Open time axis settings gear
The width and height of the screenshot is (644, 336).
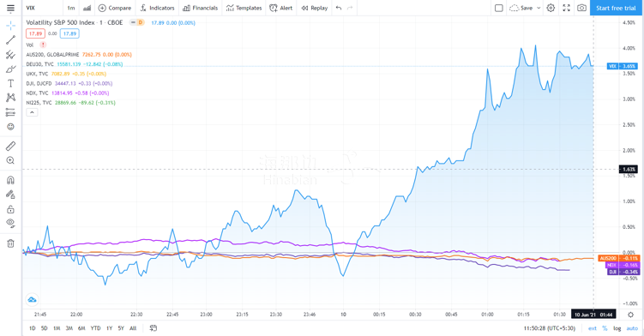[x=631, y=315]
